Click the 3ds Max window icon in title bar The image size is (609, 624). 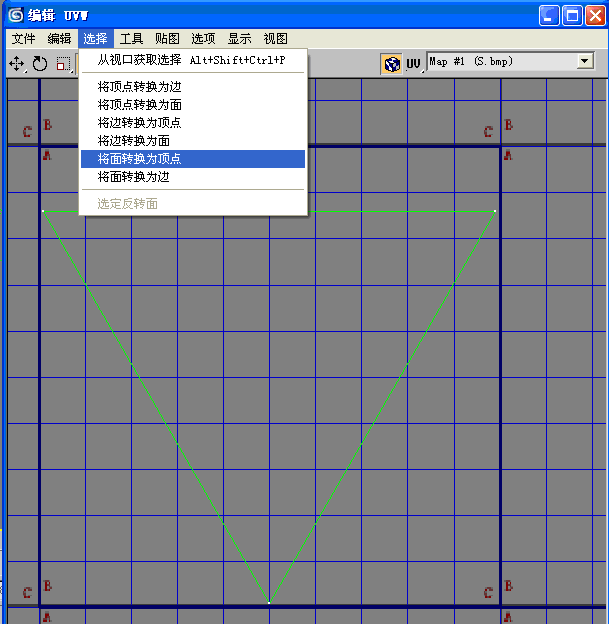pyautogui.click(x=16, y=15)
